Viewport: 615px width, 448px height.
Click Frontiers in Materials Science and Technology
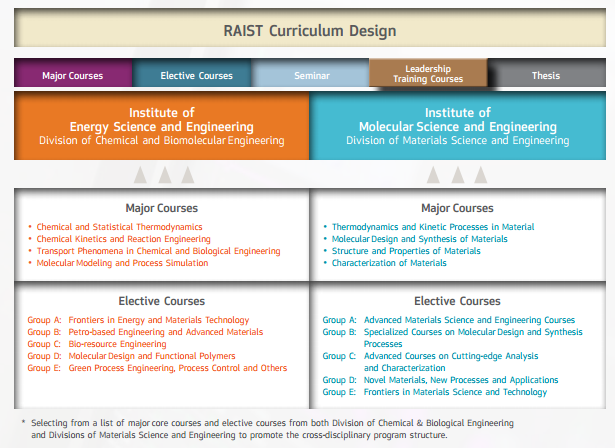click(455, 392)
